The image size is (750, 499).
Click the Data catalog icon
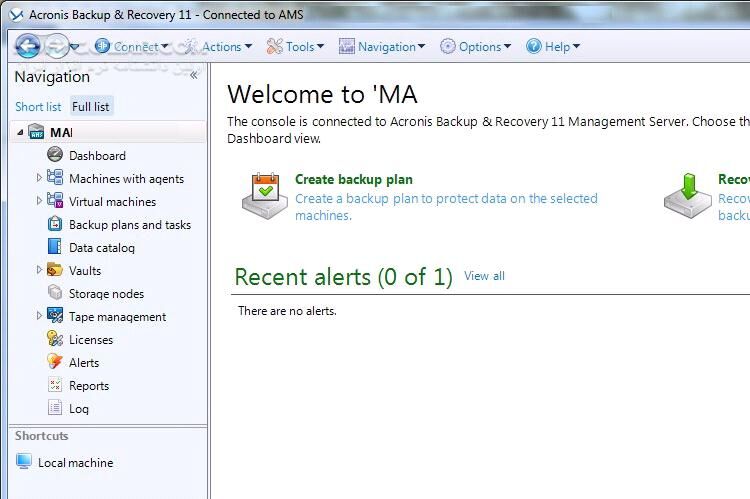coord(55,247)
